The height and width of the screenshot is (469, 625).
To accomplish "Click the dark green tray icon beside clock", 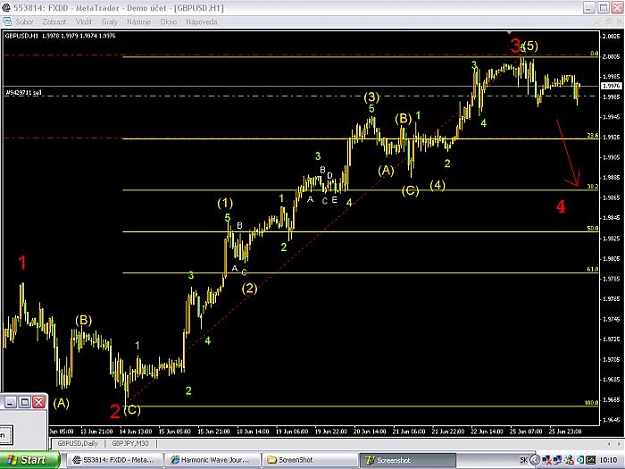I will pos(591,460).
